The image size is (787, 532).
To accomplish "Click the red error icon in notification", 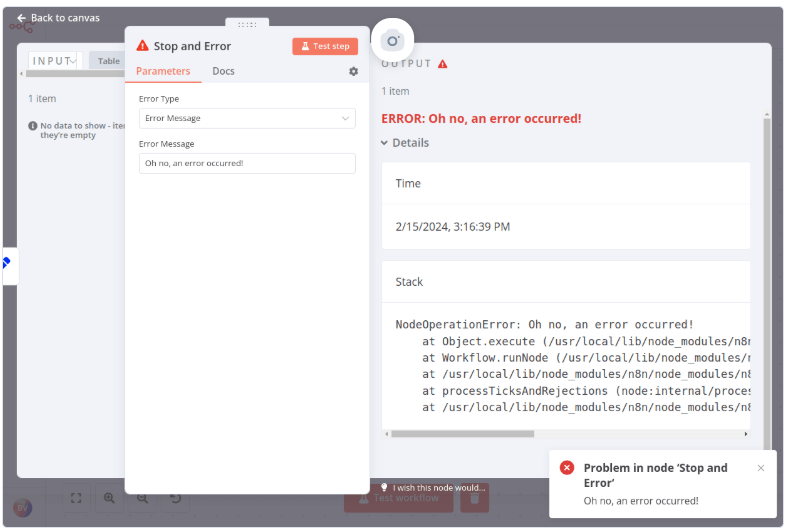I will [x=567, y=468].
